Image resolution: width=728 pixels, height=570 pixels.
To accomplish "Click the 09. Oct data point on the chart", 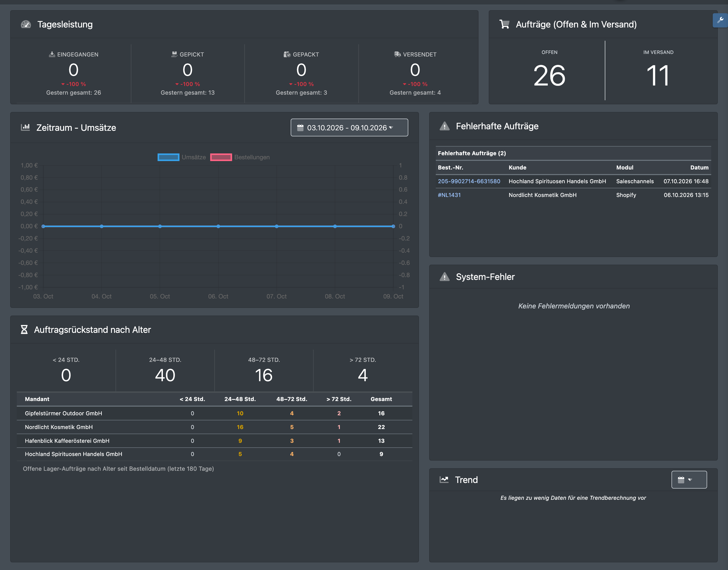I will [x=393, y=226].
